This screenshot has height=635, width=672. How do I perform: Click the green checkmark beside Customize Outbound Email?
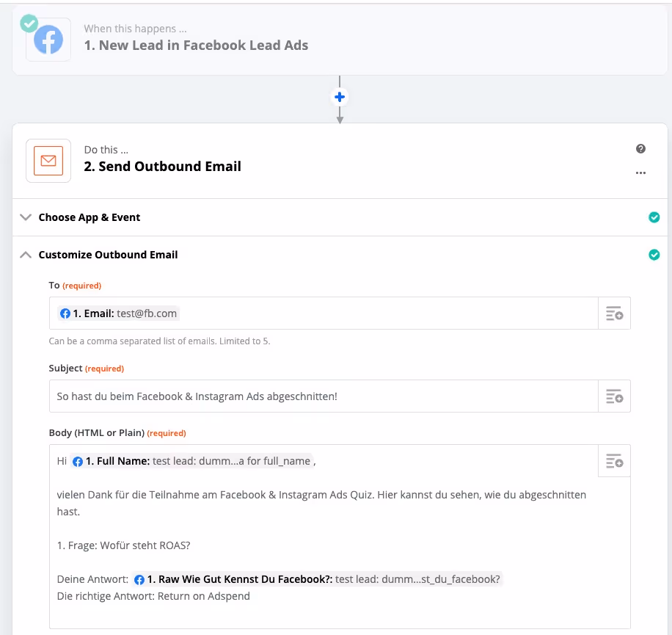(x=654, y=255)
